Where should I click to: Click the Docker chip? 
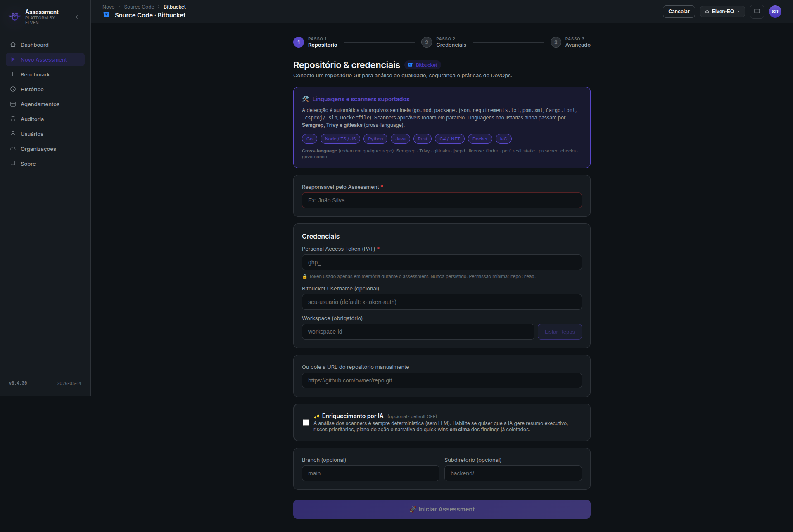[480, 139]
